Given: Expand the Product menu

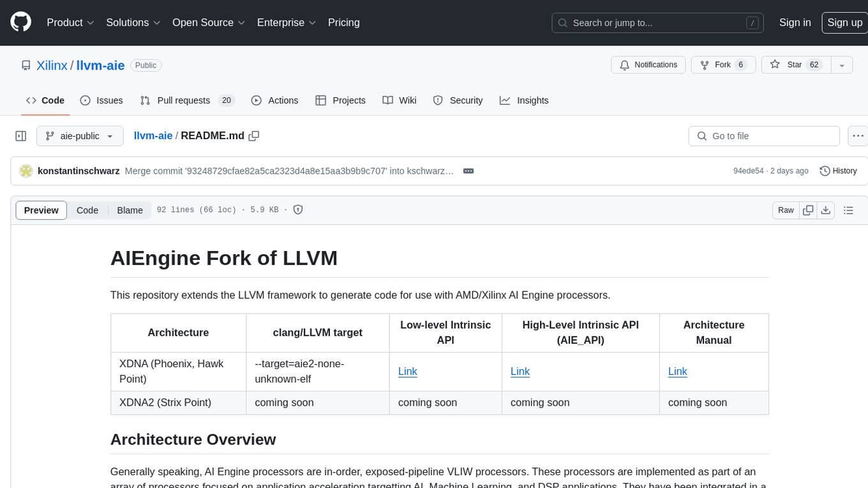Looking at the screenshot, I should (x=70, y=22).
